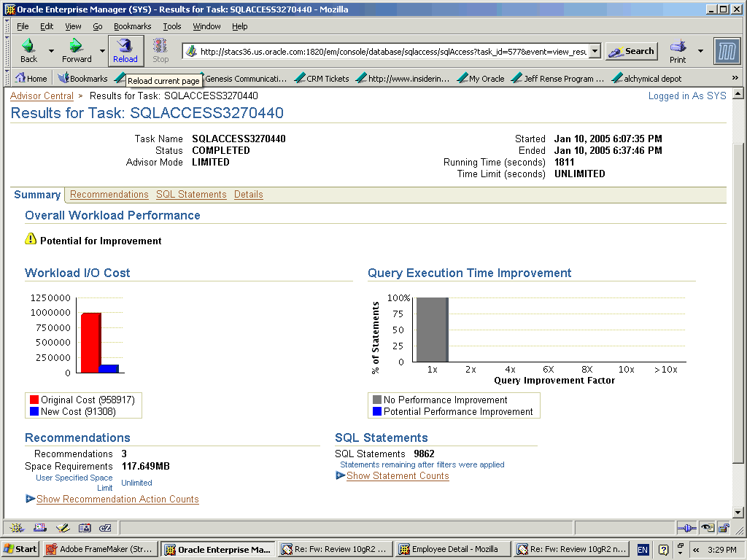This screenshot has height=560, width=747.
Task: Click the Forward navigation button
Action: (77, 50)
